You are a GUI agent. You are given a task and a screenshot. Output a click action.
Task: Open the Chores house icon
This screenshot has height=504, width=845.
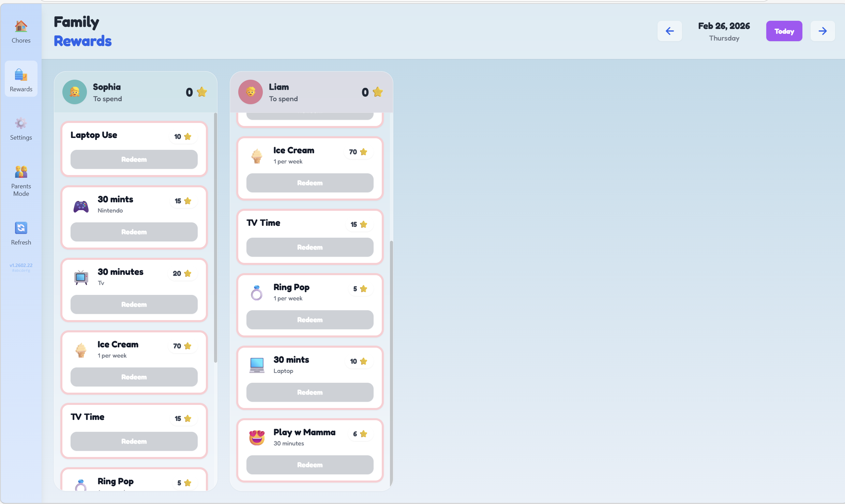tap(21, 27)
